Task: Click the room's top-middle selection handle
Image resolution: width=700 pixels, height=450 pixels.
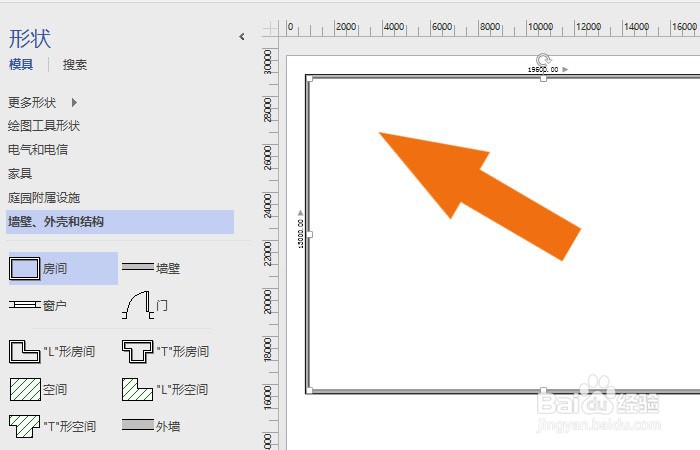Action: click(543, 79)
